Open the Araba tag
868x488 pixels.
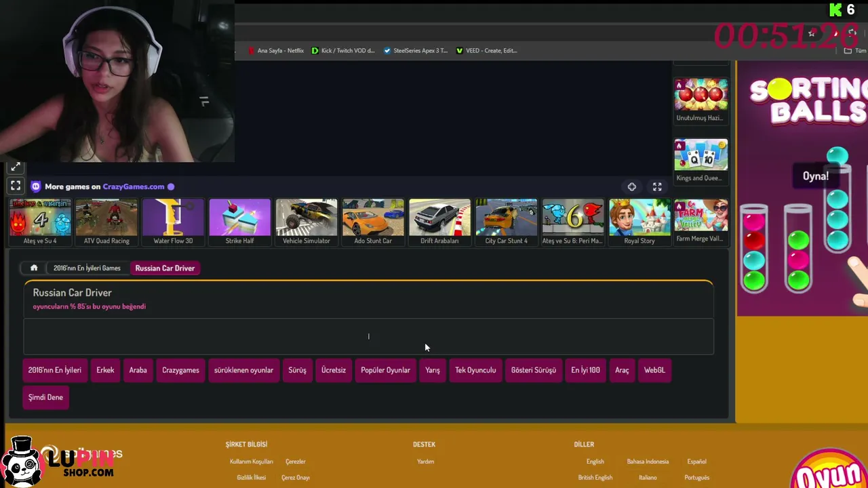coord(138,370)
